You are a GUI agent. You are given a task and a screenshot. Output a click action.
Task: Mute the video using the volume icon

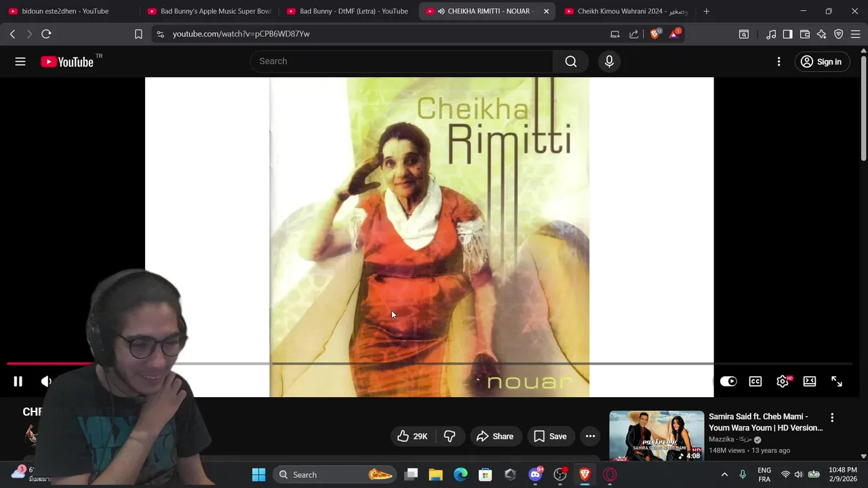(46, 382)
